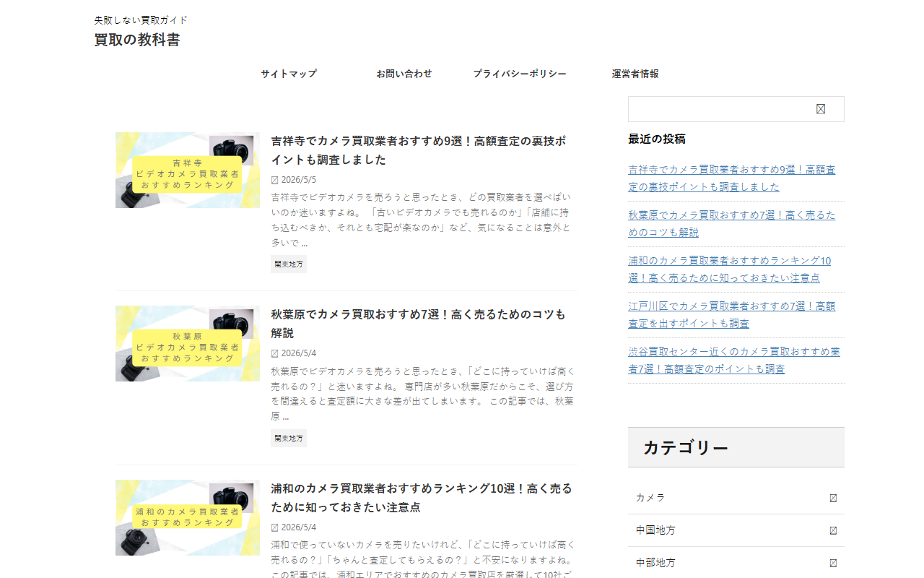Open recent post link 秋葉原でカメラ買取 in sidebar
This screenshot has height=578, width=924.
tap(732, 224)
